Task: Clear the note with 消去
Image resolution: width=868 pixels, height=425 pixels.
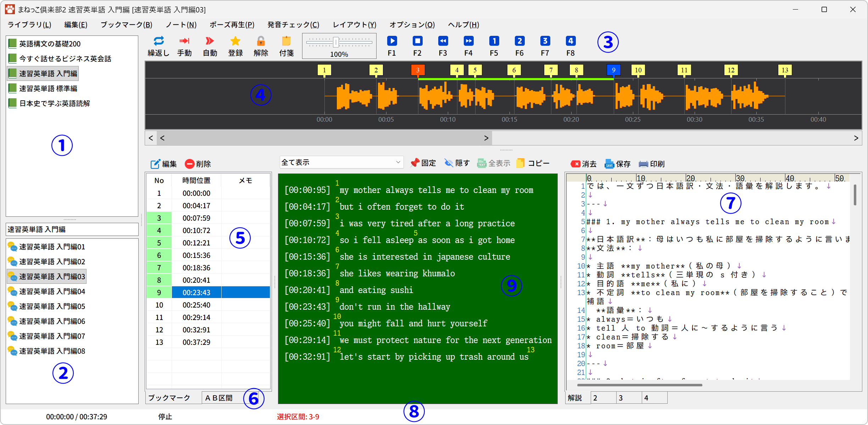Action: click(583, 164)
